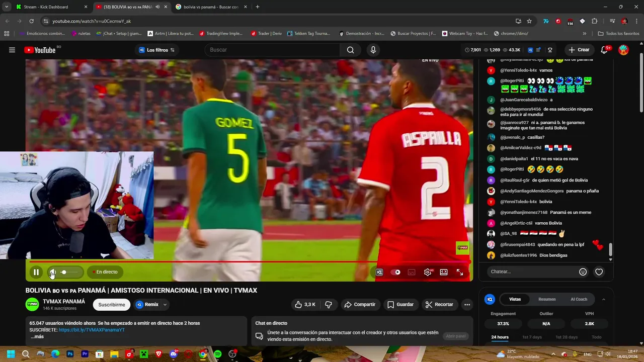Click the red live progress bar
644x362 pixels.
[x=249, y=261]
